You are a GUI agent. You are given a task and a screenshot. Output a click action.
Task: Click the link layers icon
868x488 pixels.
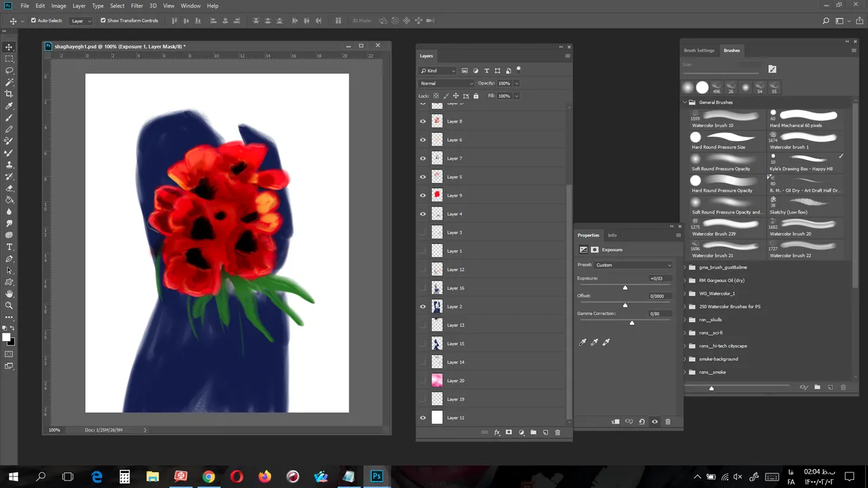pyautogui.click(x=484, y=432)
